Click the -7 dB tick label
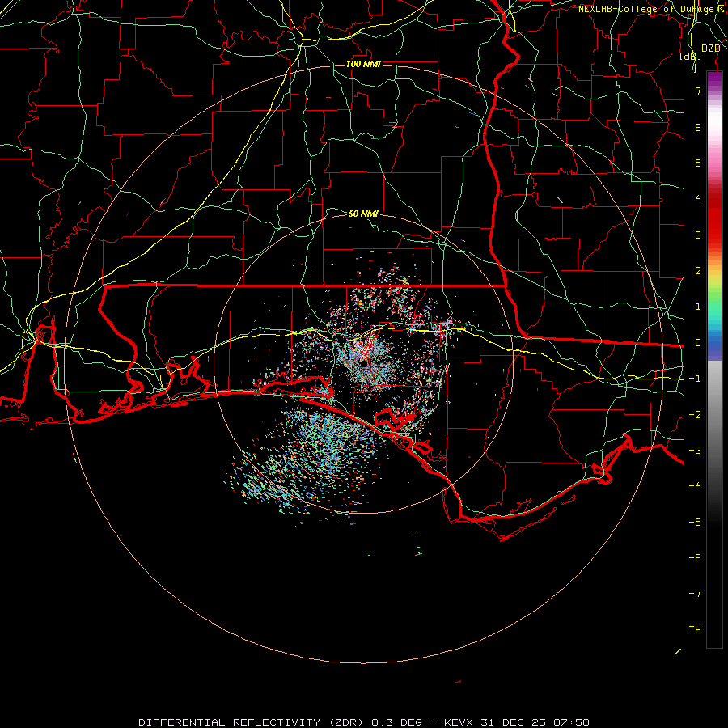This screenshot has height=728, width=728. (x=695, y=594)
